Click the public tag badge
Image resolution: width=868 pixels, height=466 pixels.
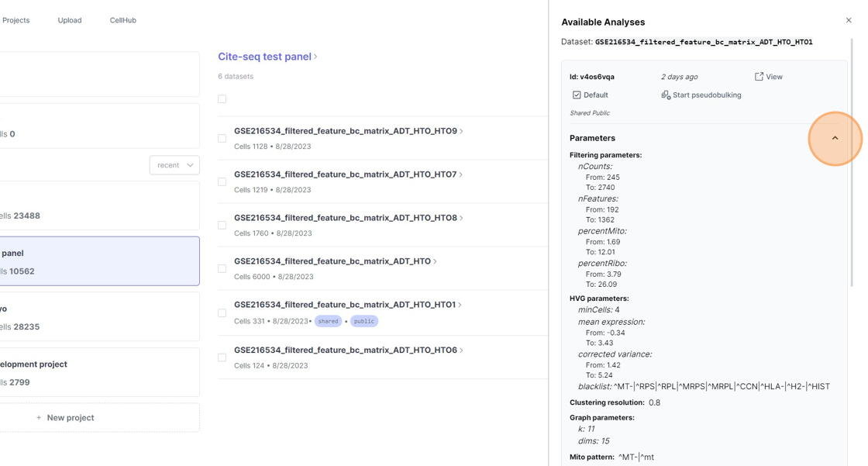[x=364, y=321]
